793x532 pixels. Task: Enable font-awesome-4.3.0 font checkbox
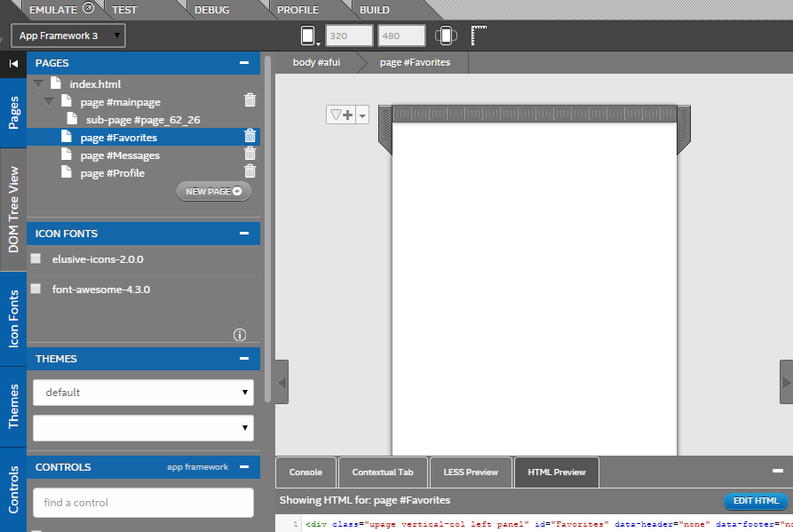tap(36, 289)
